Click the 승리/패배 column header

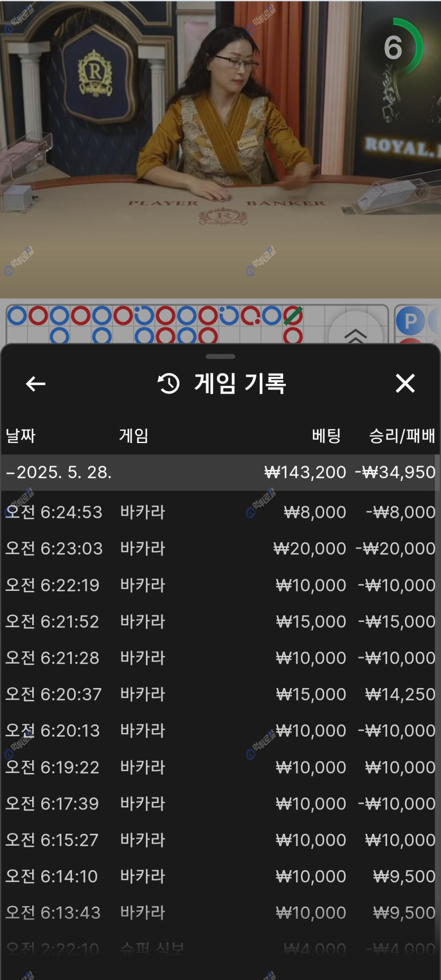tap(402, 436)
